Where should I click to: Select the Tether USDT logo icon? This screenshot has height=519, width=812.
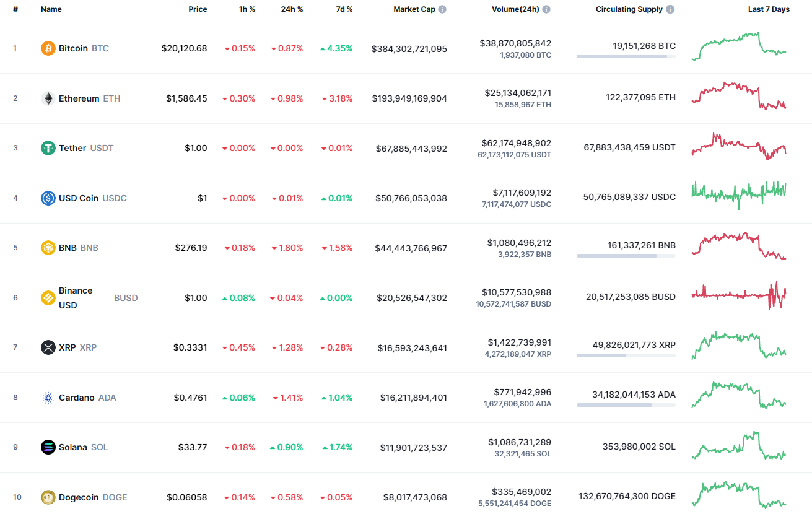pyautogui.click(x=47, y=148)
